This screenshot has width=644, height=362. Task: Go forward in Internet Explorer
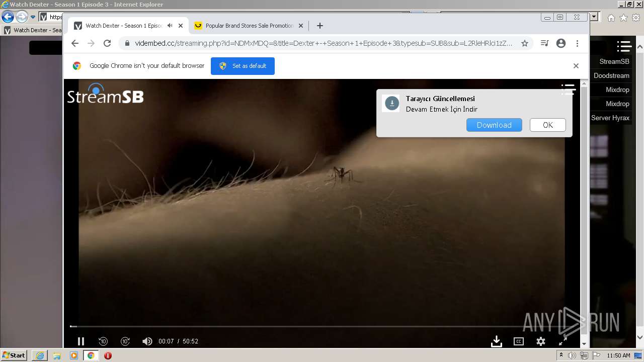coord(21,17)
